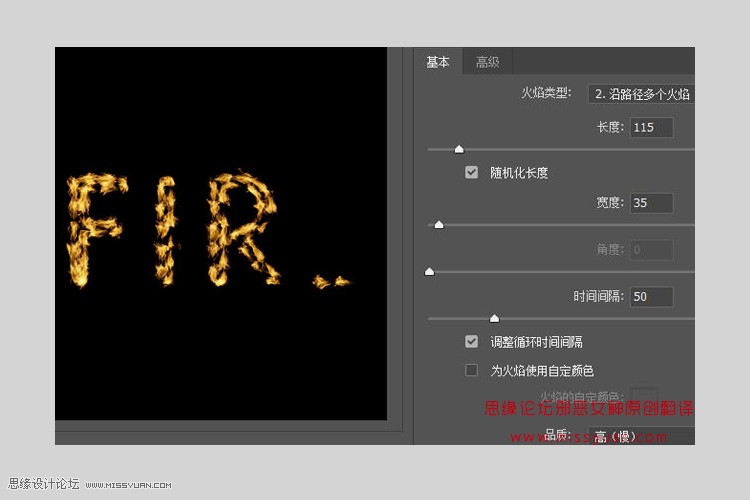Click the 宽度 input field showing 35
Image resolution: width=750 pixels, height=500 pixels.
tap(651, 203)
